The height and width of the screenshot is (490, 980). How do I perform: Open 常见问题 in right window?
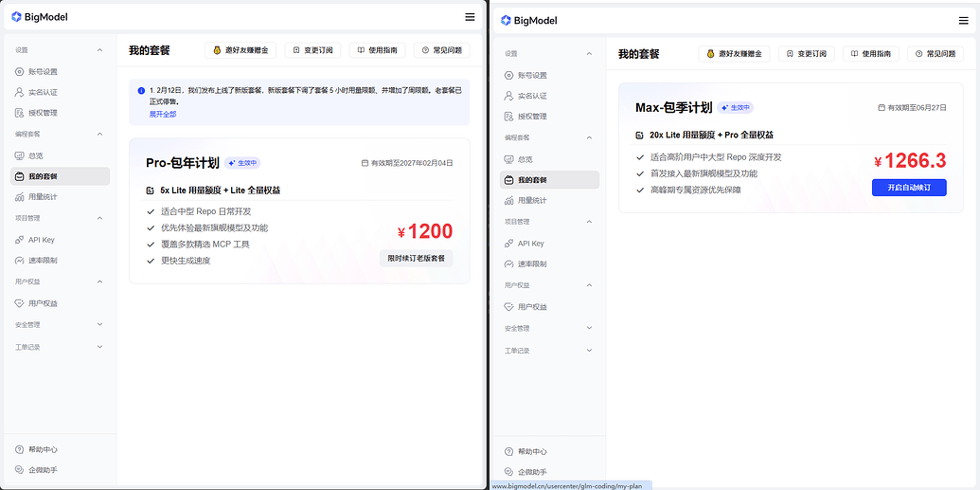click(935, 54)
